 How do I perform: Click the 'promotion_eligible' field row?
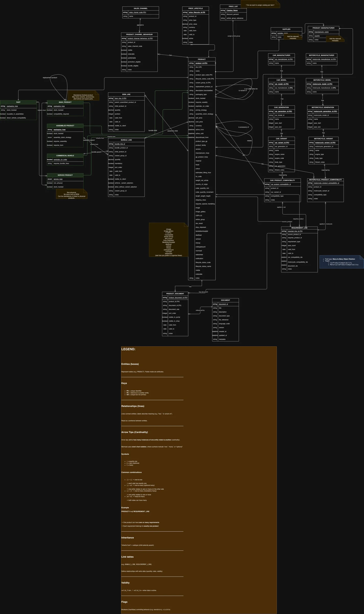tap(139, 62)
